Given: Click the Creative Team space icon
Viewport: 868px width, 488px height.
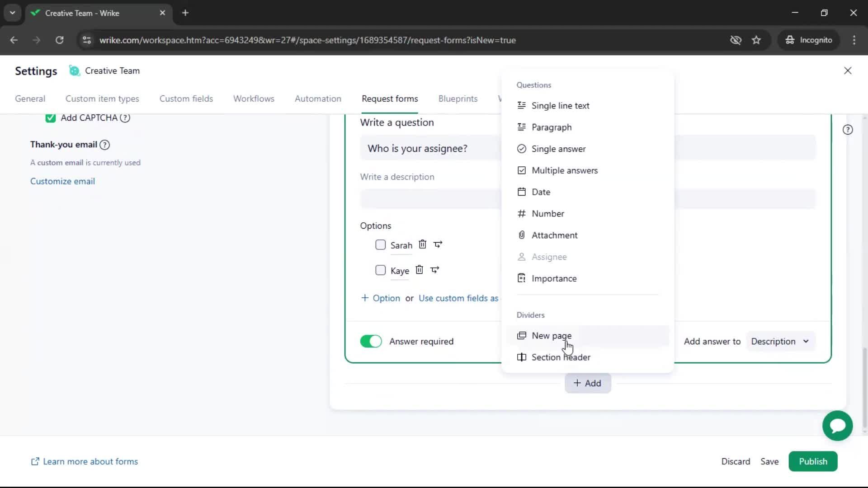Looking at the screenshot, I should tap(74, 70).
